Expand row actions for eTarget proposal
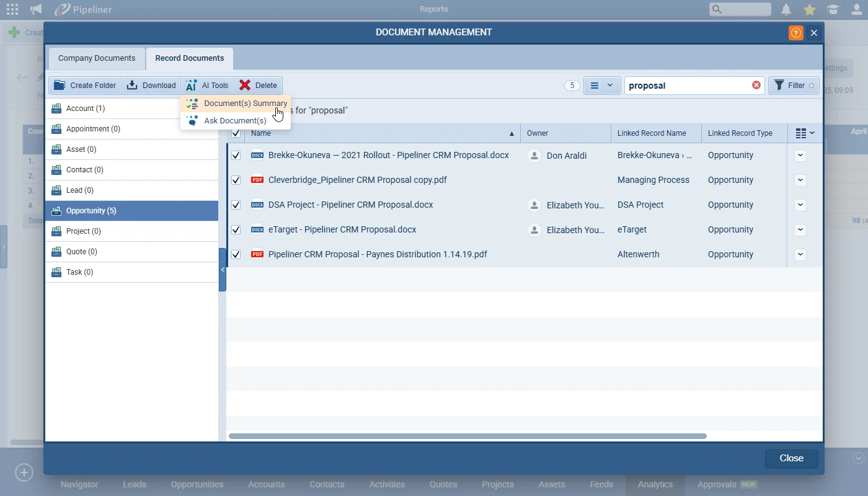 point(800,229)
